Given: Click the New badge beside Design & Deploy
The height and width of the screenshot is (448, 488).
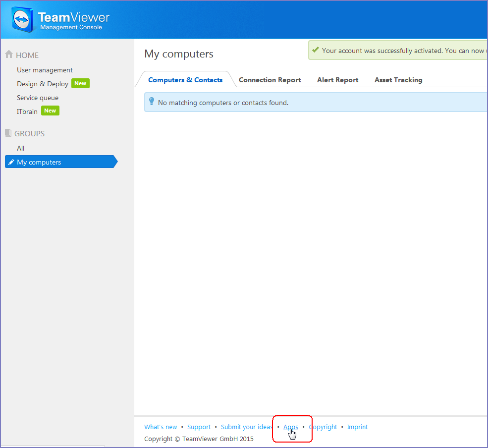Looking at the screenshot, I should (80, 83).
